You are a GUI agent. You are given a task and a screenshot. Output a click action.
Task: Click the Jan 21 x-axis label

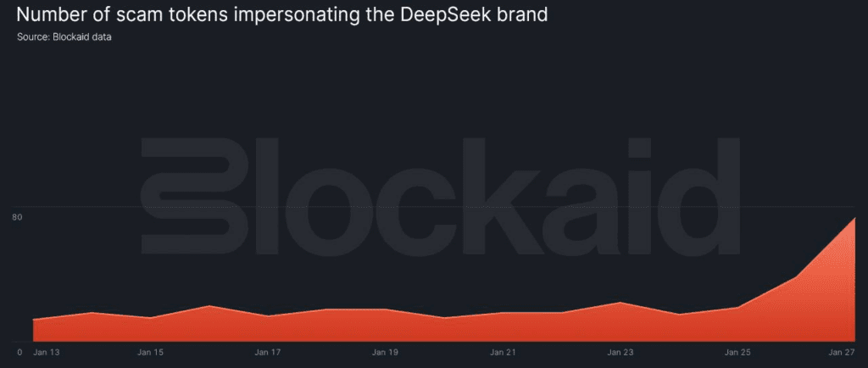[x=503, y=352]
